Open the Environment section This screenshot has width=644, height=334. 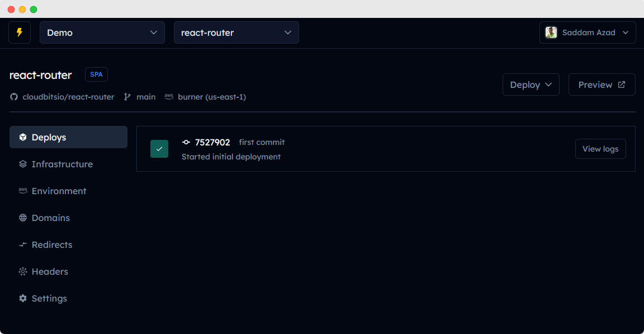68,191
